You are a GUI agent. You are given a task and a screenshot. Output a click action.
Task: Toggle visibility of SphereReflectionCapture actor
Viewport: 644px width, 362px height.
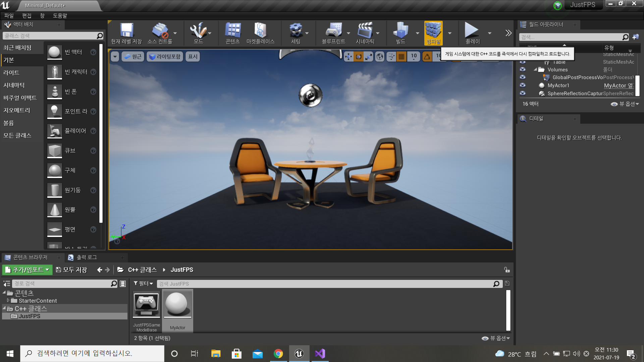[523, 94]
